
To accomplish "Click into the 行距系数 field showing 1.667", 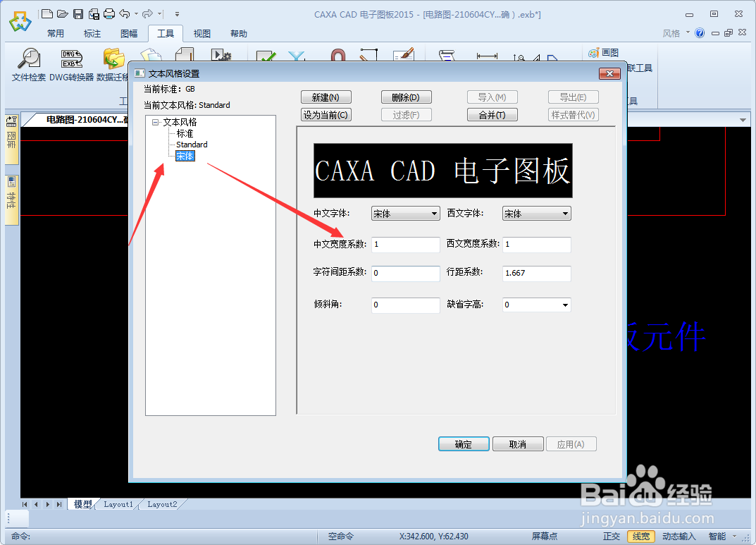I will [x=537, y=273].
